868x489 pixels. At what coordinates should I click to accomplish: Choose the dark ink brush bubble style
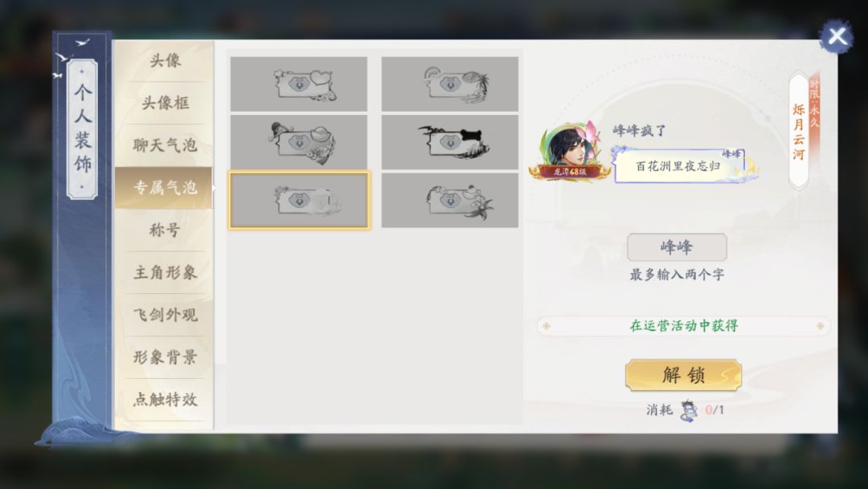pos(449,142)
